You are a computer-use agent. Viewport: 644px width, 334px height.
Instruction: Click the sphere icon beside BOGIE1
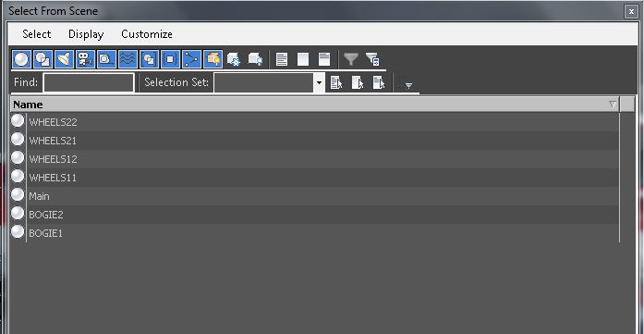tap(18, 231)
